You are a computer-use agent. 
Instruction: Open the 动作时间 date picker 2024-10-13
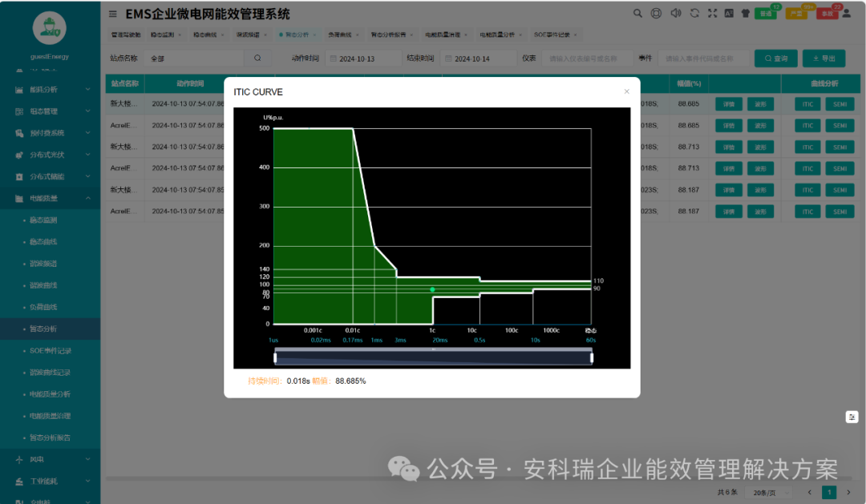pyautogui.click(x=363, y=58)
